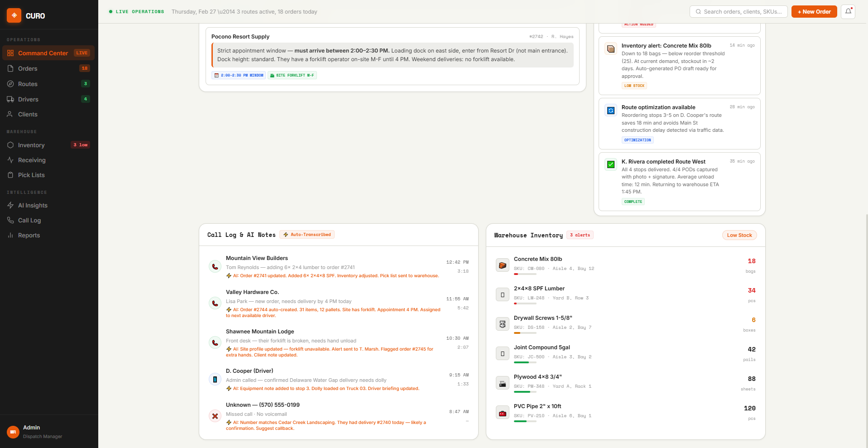Focus the search orders input field
The width and height of the screenshot is (868, 448).
pyautogui.click(x=739, y=12)
